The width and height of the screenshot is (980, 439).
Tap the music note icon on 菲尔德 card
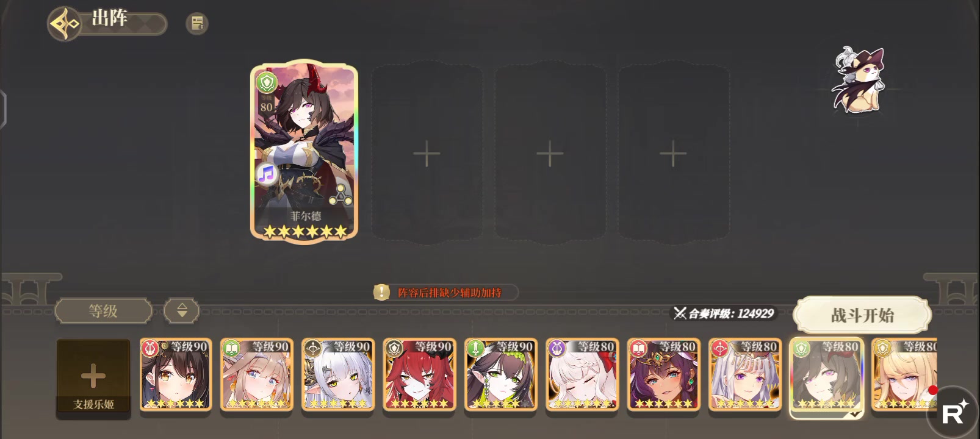[266, 174]
